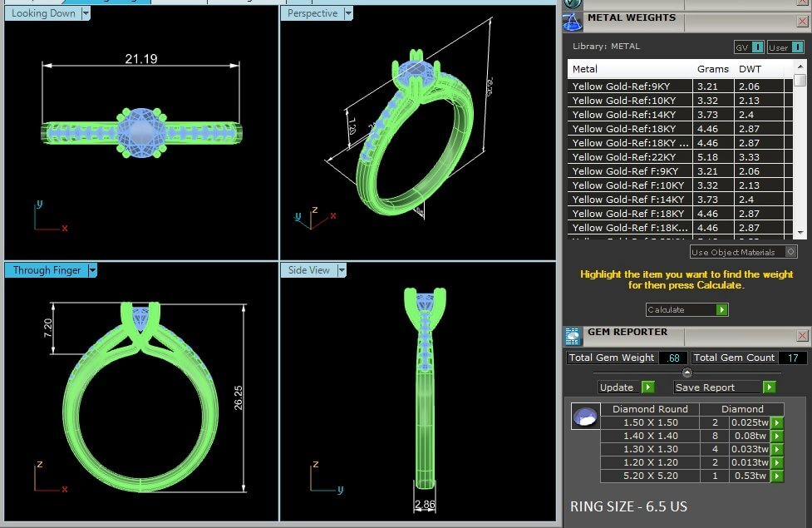Click the round diamond gem thumbnail
812x528 pixels.
585,417
